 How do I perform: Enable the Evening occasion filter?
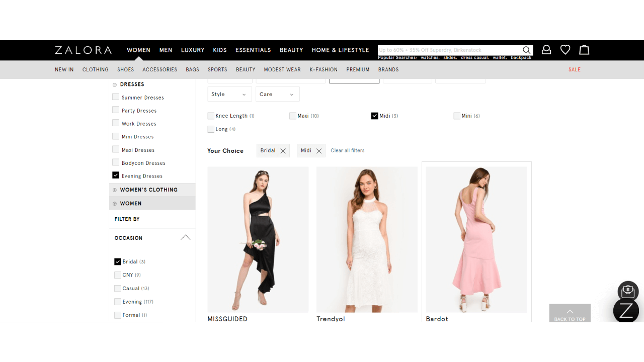117,301
